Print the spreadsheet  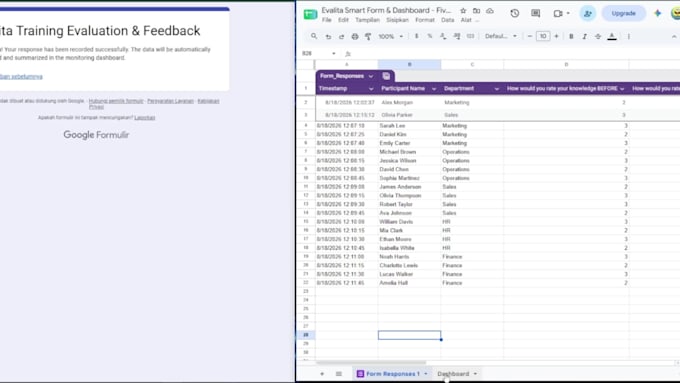coord(355,36)
